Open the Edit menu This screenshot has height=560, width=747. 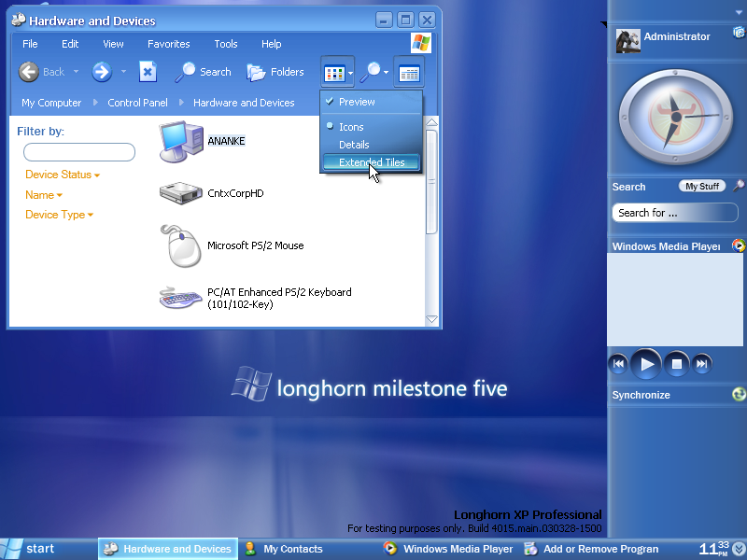click(70, 44)
